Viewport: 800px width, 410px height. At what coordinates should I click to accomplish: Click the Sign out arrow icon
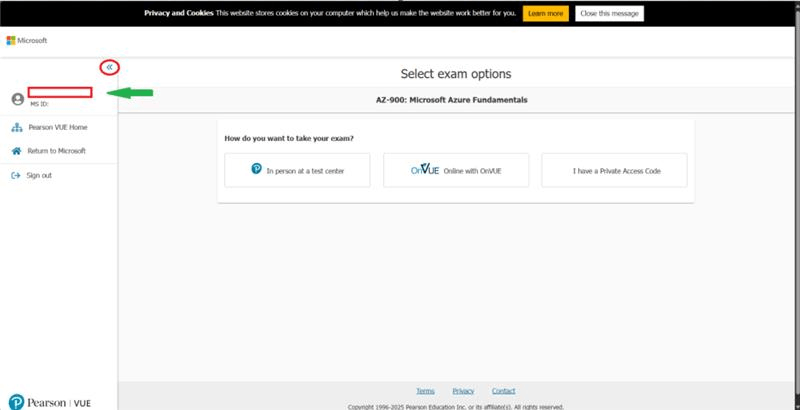click(16, 175)
